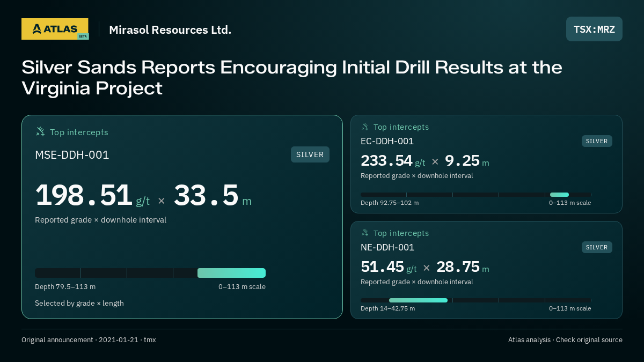Click the 233.54 g/t grade value
Image resolution: width=644 pixels, height=362 pixels.
[x=393, y=161]
